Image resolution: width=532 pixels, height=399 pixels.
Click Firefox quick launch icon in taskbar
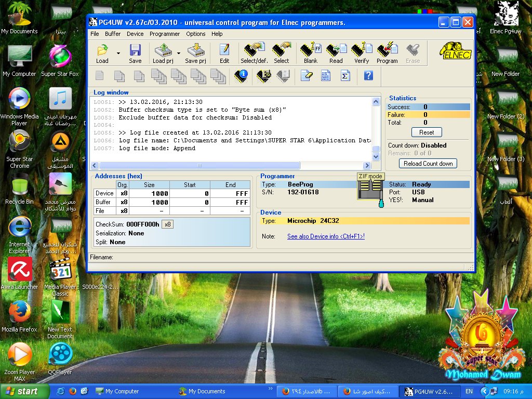tap(73, 391)
